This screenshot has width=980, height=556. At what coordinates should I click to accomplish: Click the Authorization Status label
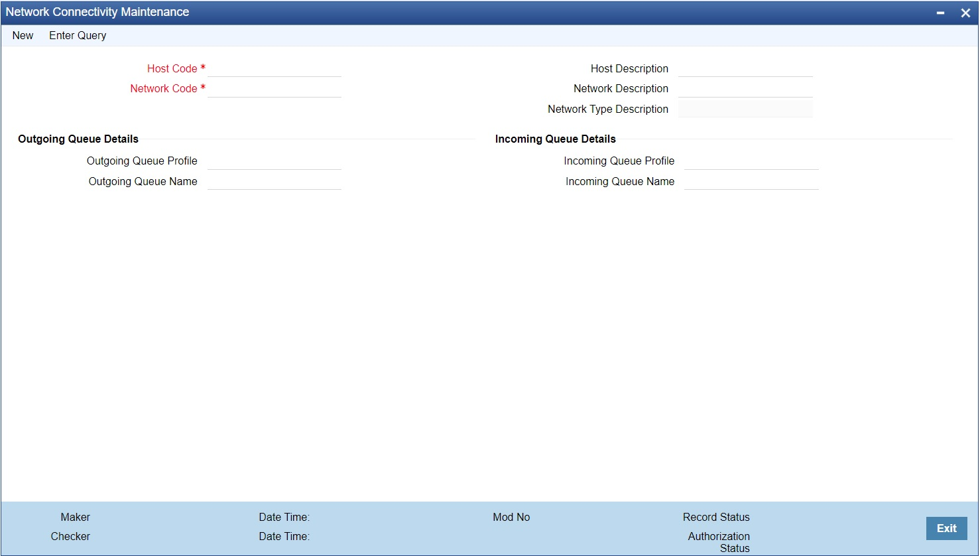[x=719, y=542]
